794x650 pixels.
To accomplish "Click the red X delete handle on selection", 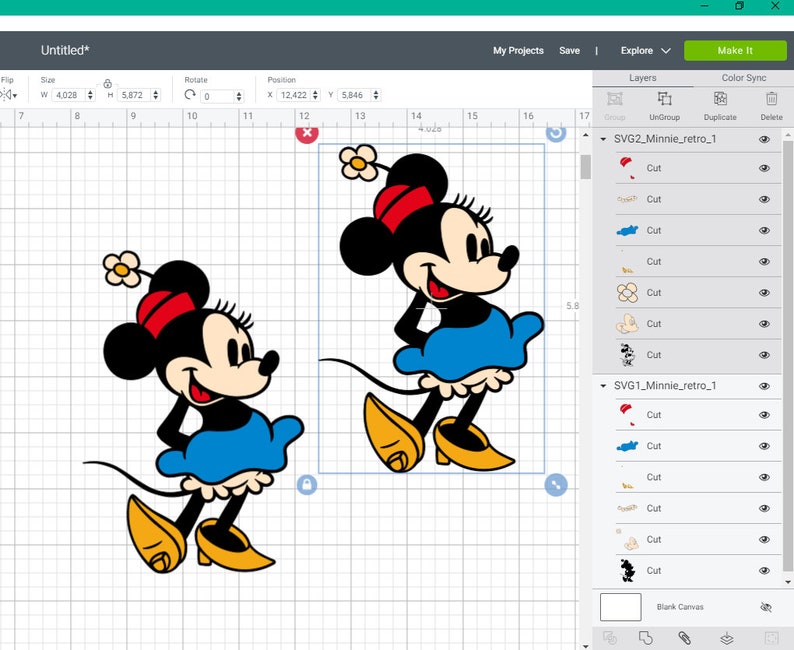I will (x=307, y=133).
